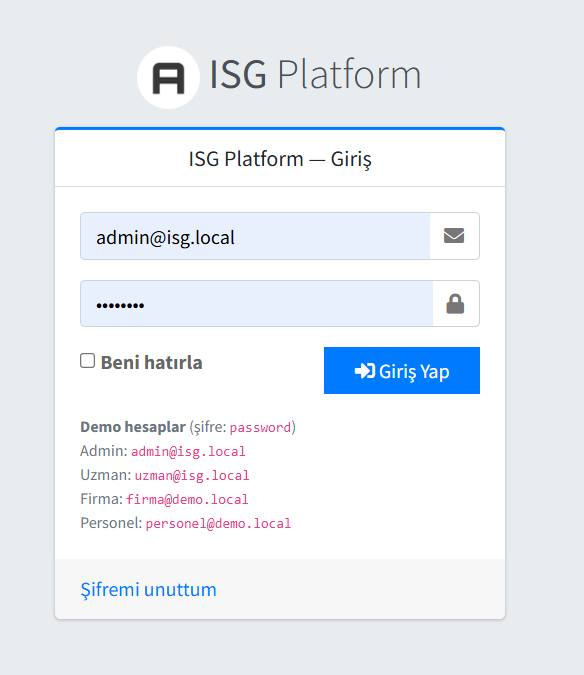Click the demo password code text

pyautogui.click(x=260, y=427)
